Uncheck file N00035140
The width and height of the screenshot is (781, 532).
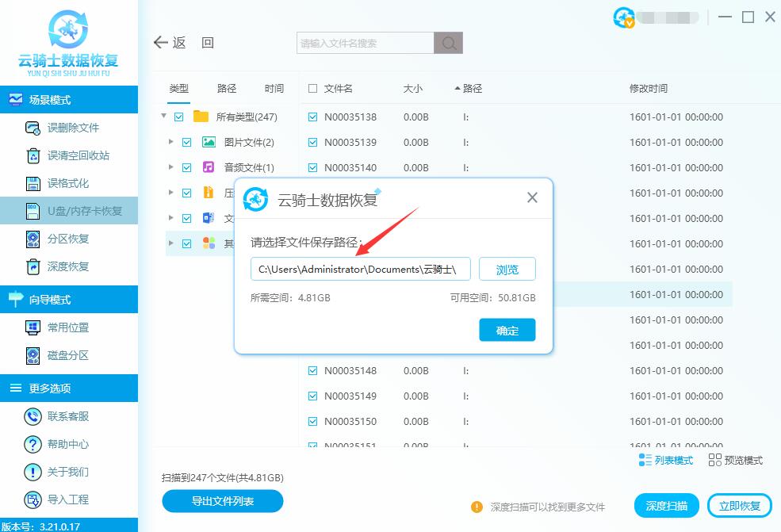[x=313, y=168]
